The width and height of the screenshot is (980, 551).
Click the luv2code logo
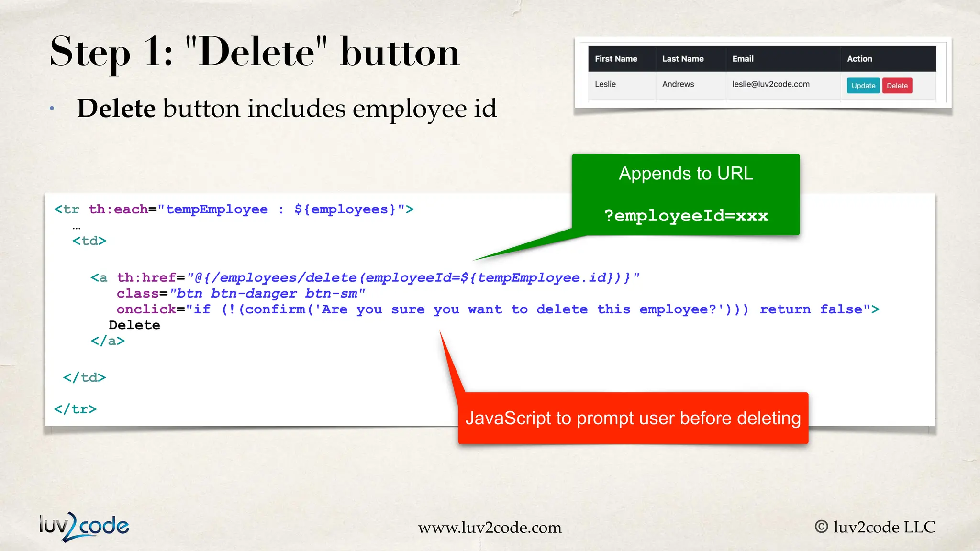[84, 527]
